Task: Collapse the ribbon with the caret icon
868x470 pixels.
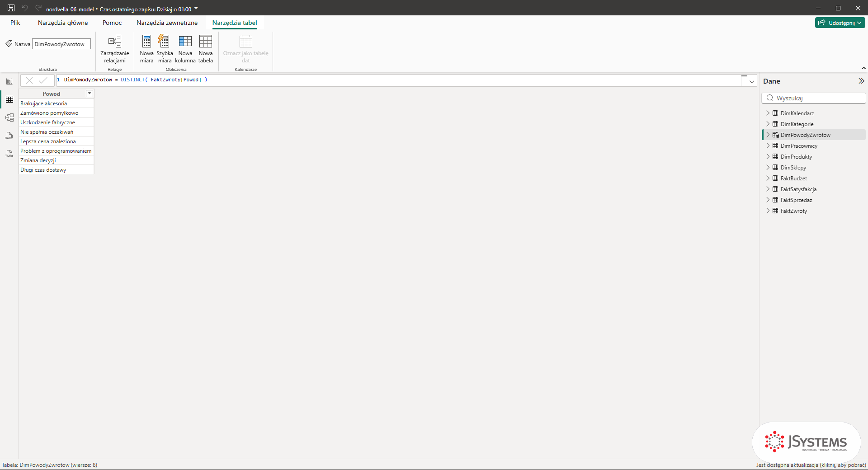Action: [863, 68]
